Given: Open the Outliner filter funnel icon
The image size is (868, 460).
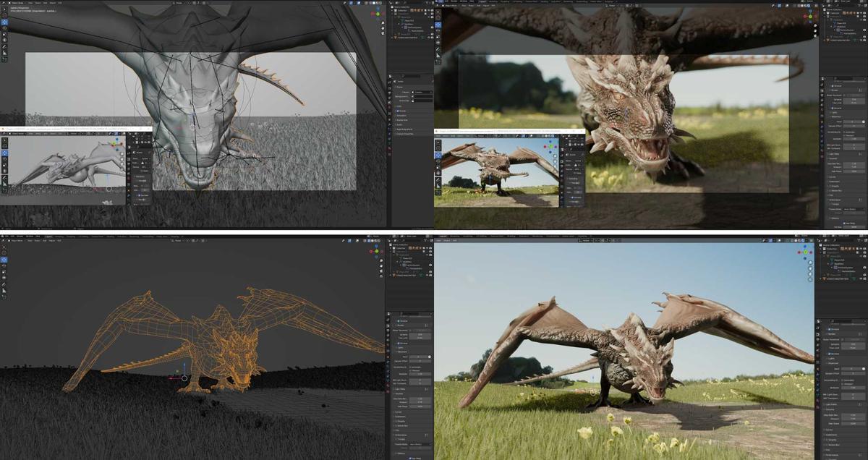Looking at the screenshot, I should pos(861,240).
